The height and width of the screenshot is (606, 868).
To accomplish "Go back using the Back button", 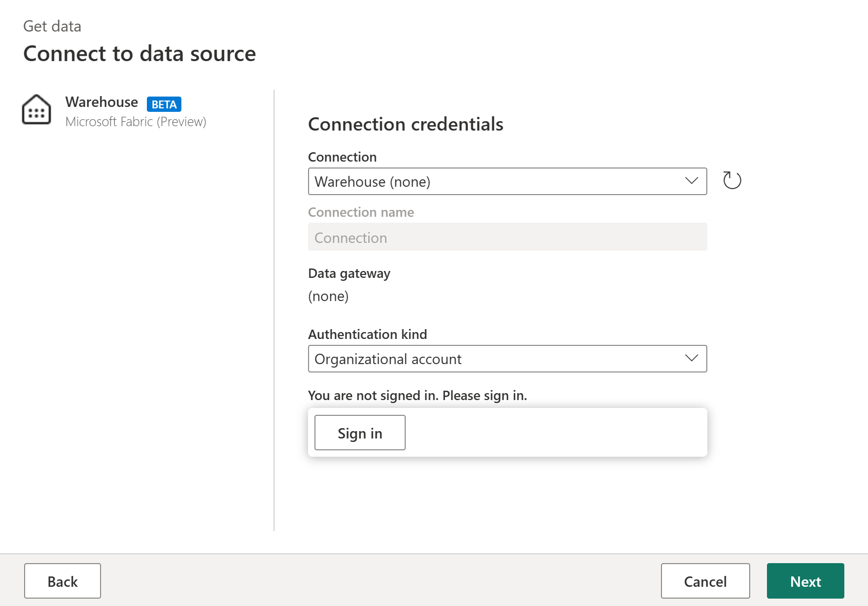I will pyautogui.click(x=63, y=581).
